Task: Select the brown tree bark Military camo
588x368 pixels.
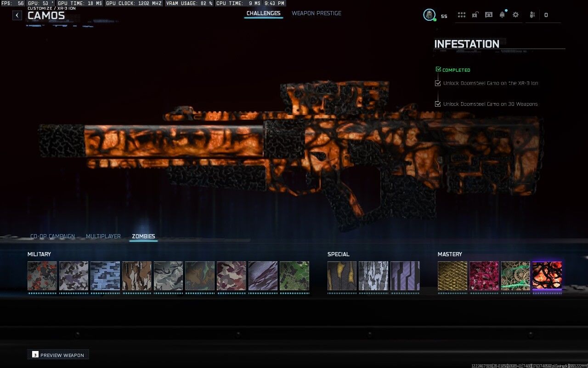Action: (137, 276)
